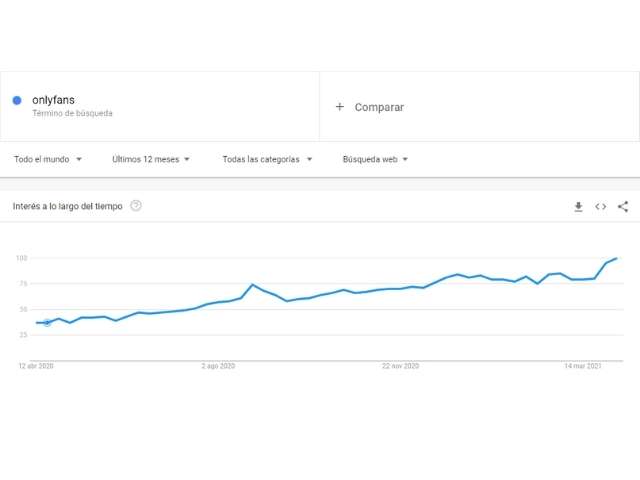Click the 14 mar 2021 axis label

[x=581, y=367]
